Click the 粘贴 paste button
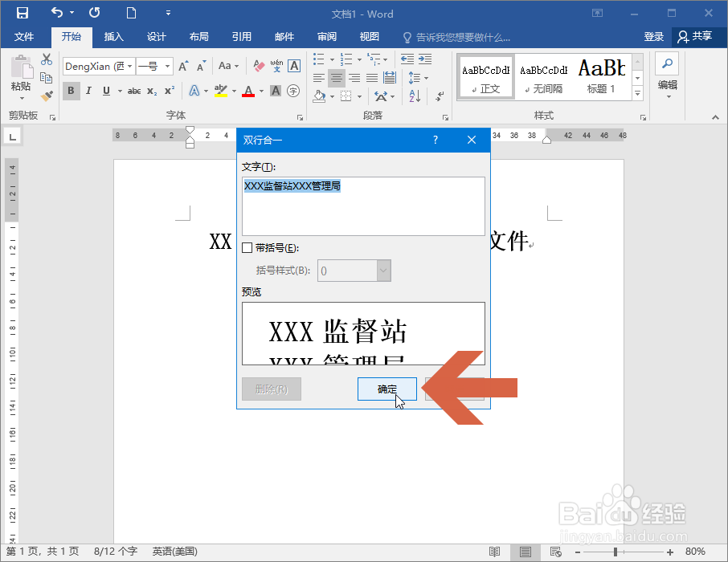Screen dimensions: 728x562 (x=21, y=77)
